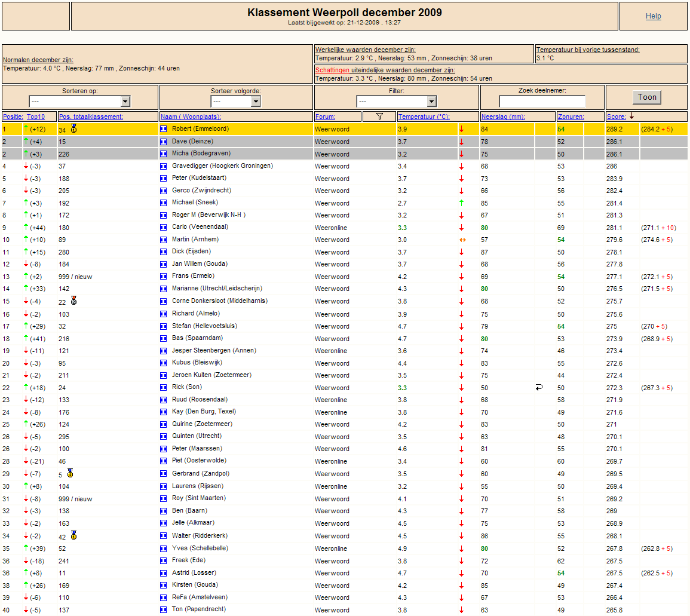The width and height of the screenshot is (690, 616).
Task: Click the blue icon next to Robert (Emmeloord)
Action: (163, 129)
